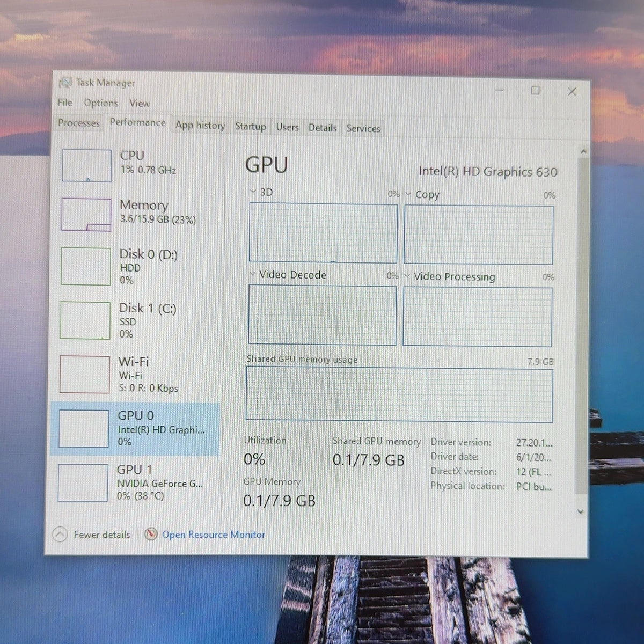Switch to the App history tab

pos(200,126)
